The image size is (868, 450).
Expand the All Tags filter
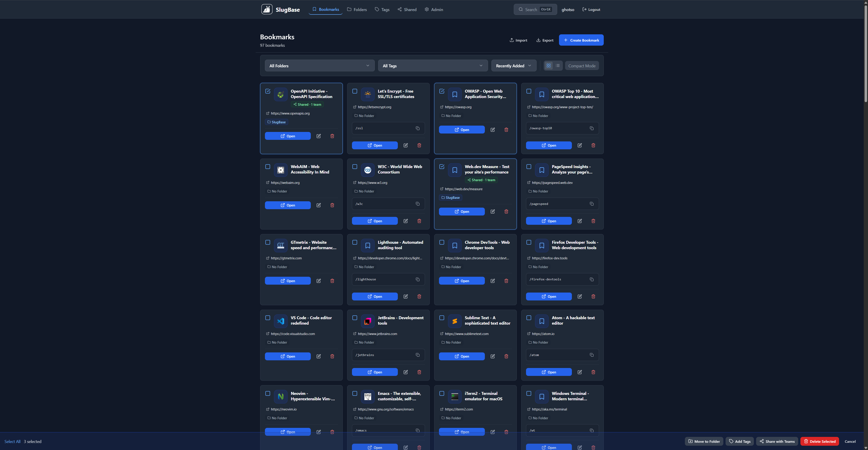(x=433, y=65)
